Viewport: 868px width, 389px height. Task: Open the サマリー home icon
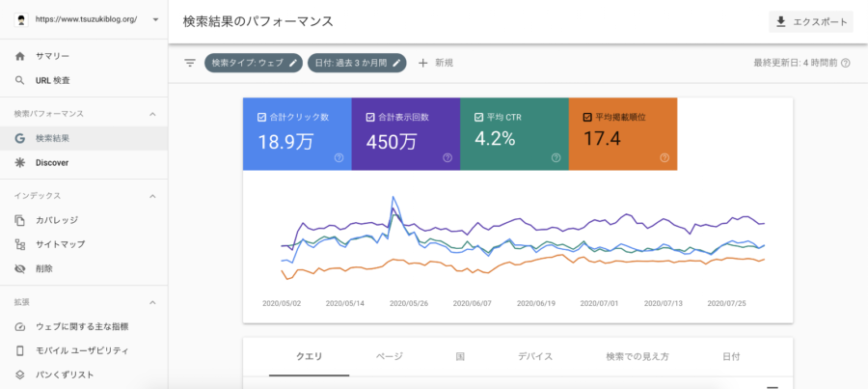20,56
